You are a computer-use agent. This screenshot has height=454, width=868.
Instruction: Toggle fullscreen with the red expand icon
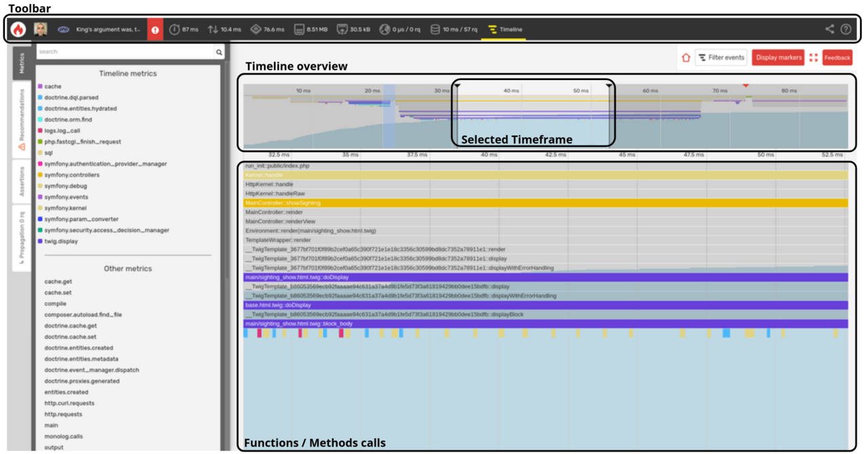(x=814, y=58)
